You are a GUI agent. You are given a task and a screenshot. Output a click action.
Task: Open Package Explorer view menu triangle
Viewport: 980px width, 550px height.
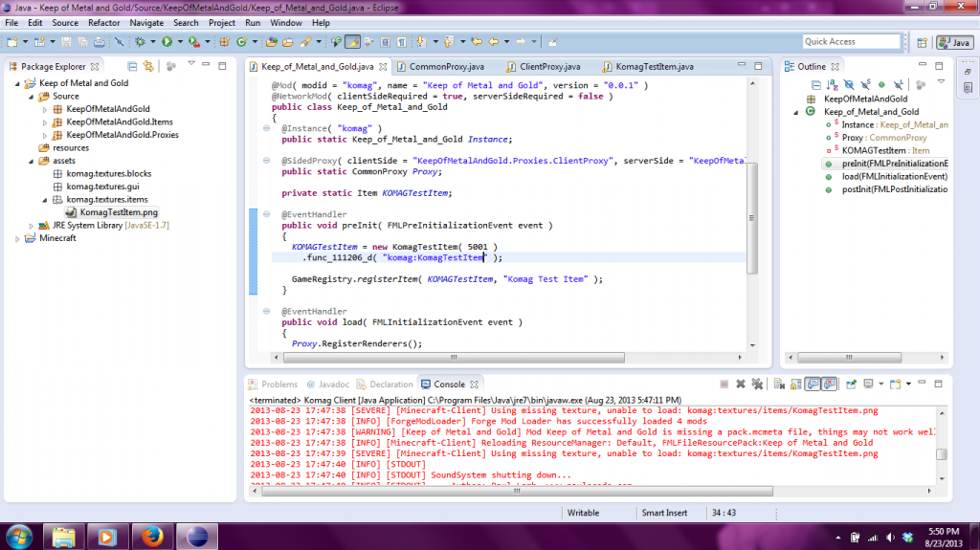pyautogui.click(x=191, y=64)
